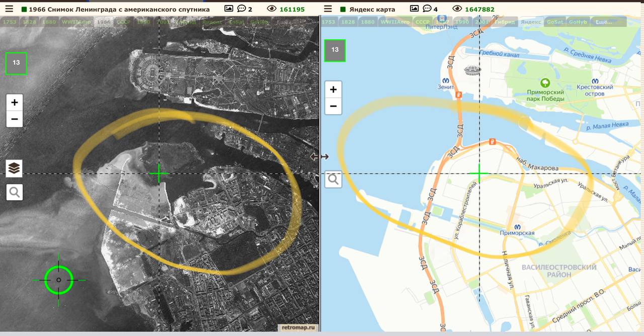Select the GoSat tab on the right map

[x=555, y=22]
